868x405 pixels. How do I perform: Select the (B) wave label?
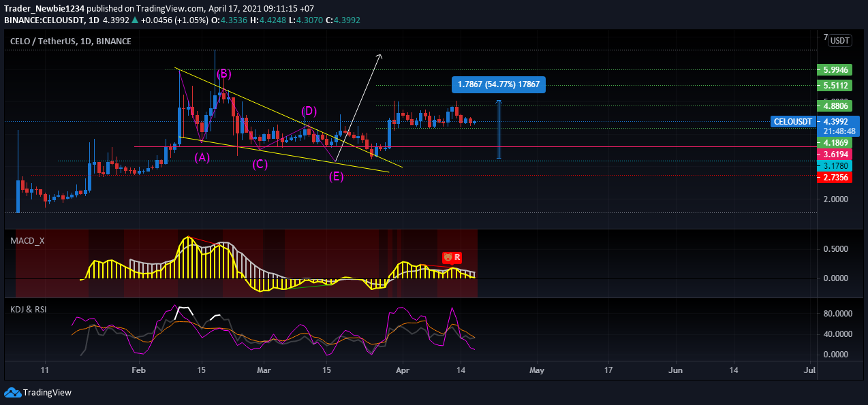pos(223,74)
